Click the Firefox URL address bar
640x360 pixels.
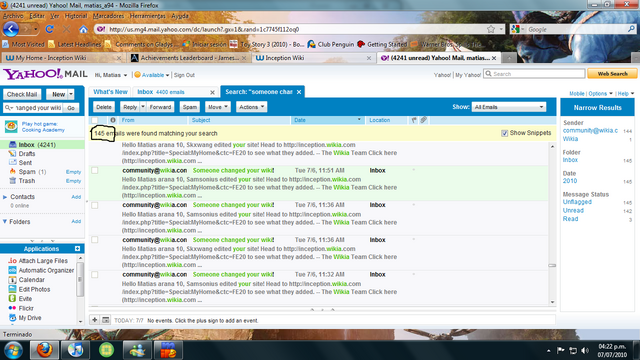point(300,29)
